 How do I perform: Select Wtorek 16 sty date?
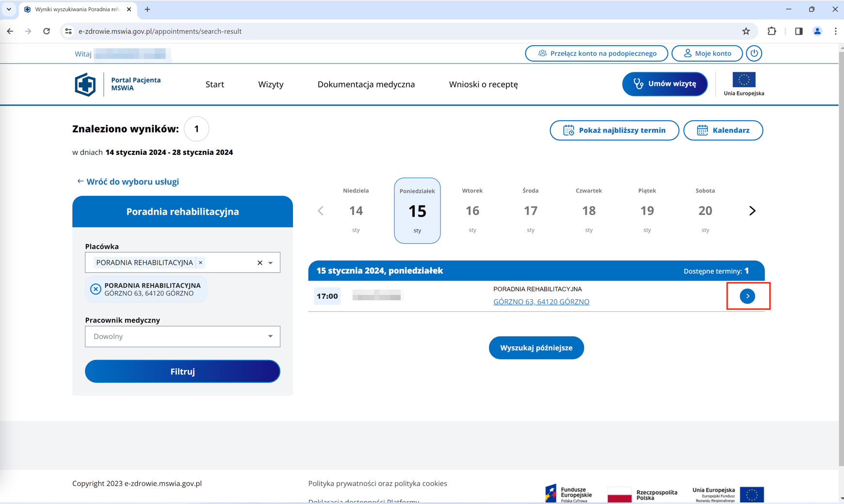472,211
